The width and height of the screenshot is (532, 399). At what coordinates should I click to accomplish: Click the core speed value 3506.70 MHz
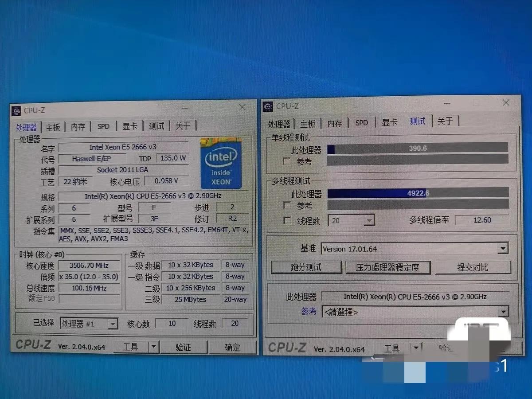point(90,265)
